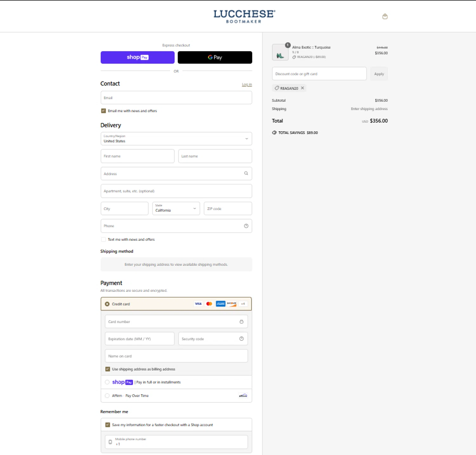
Task: Click the Enter shipping address text
Action: (369, 109)
